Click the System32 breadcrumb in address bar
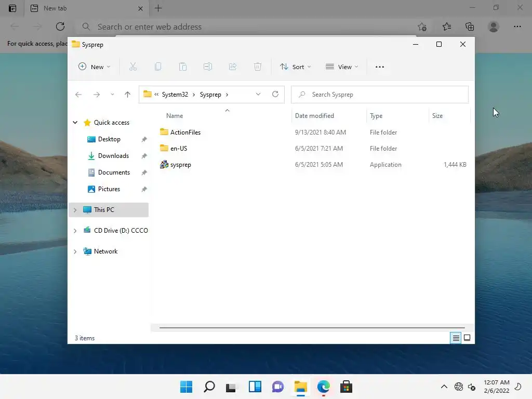The width and height of the screenshot is (532, 399). tap(175, 95)
